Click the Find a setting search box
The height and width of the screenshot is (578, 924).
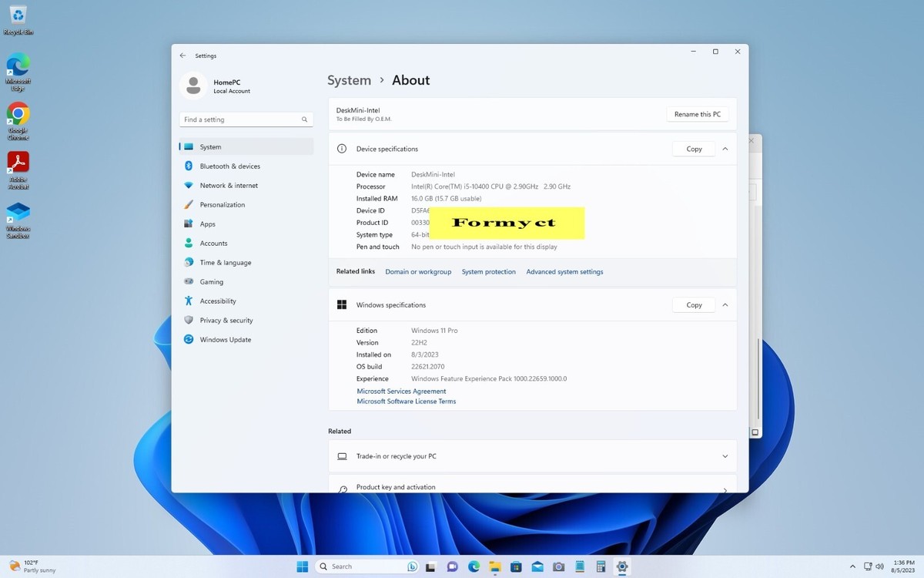pos(246,119)
